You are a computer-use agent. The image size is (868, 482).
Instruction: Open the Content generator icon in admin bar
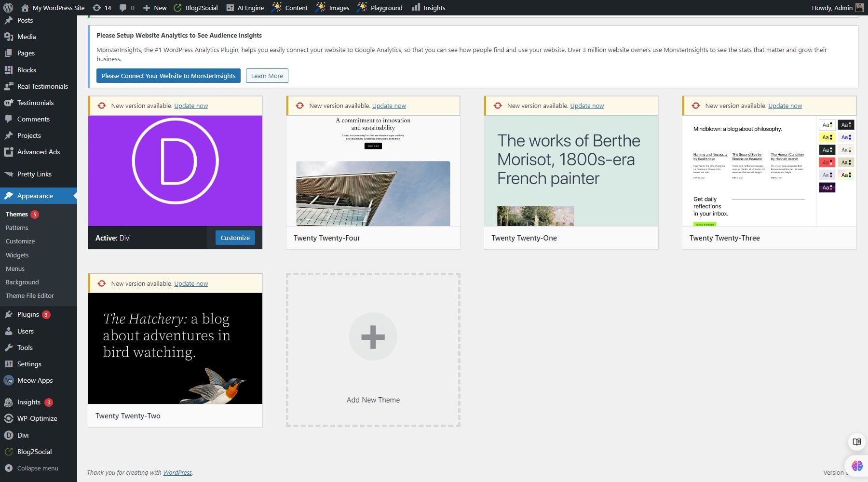click(x=276, y=7)
